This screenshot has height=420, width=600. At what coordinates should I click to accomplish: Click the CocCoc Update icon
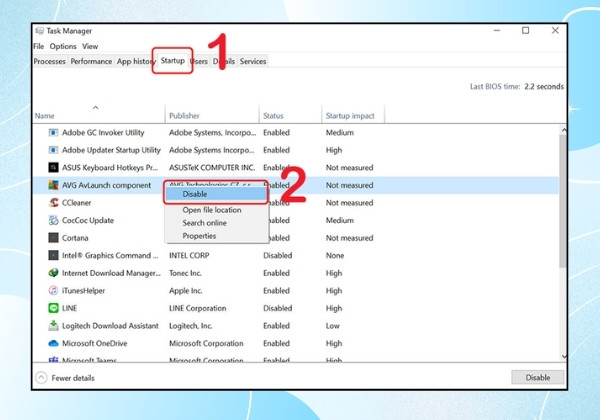point(53,220)
